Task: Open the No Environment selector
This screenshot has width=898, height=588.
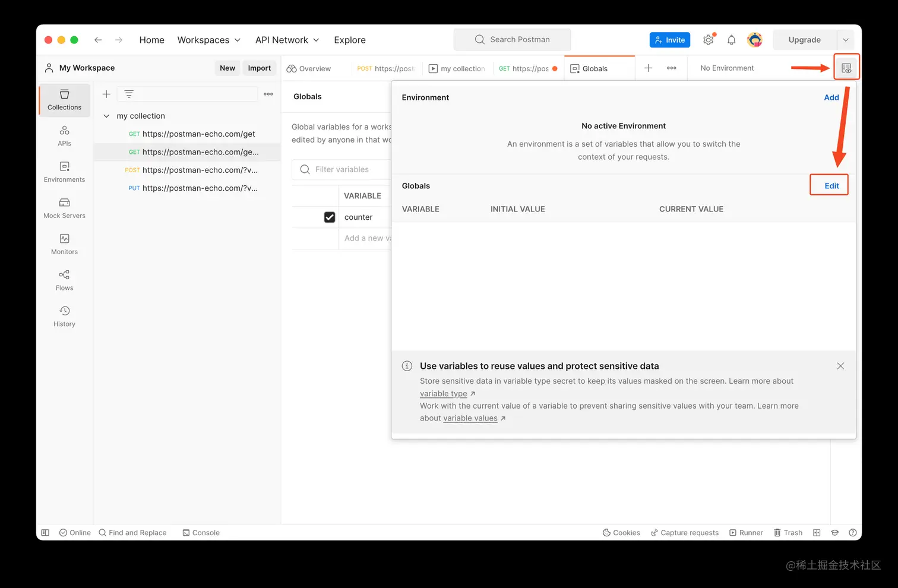Action: pyautogui.click(x=727, y=68)
